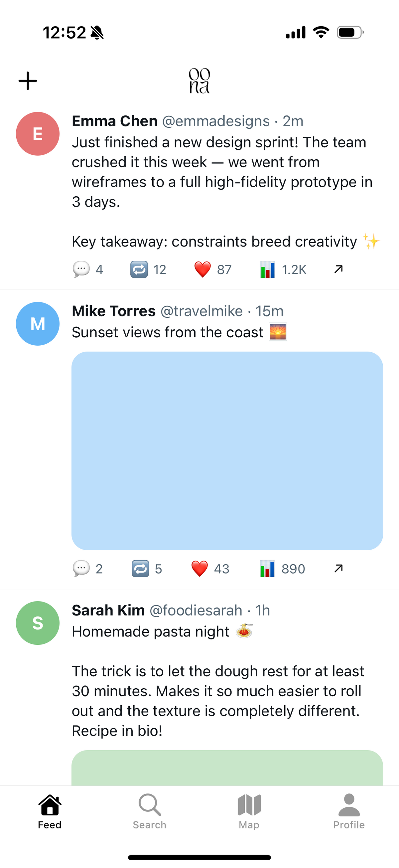The height and width of the screenshot is (868, 399).
Task: Select the Feed tab
Action: pos(50,811)
